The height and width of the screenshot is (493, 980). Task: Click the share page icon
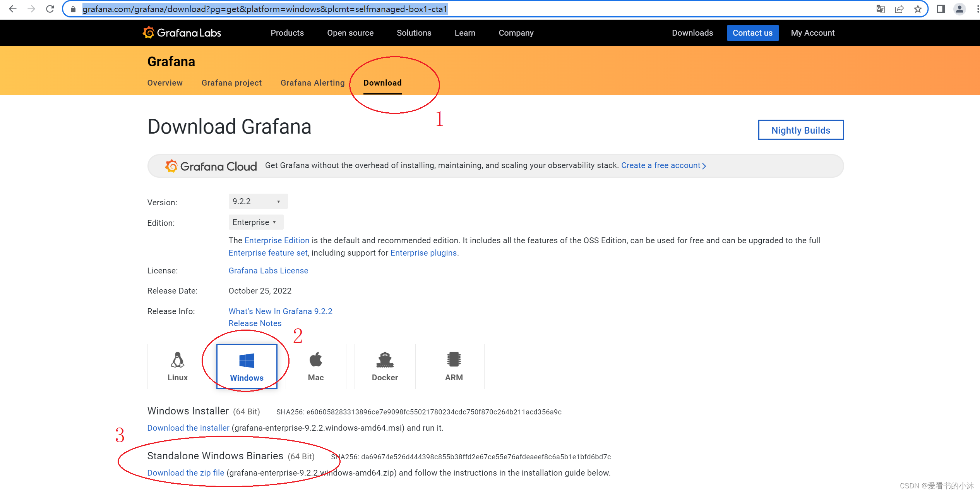[x=899, y=9]
